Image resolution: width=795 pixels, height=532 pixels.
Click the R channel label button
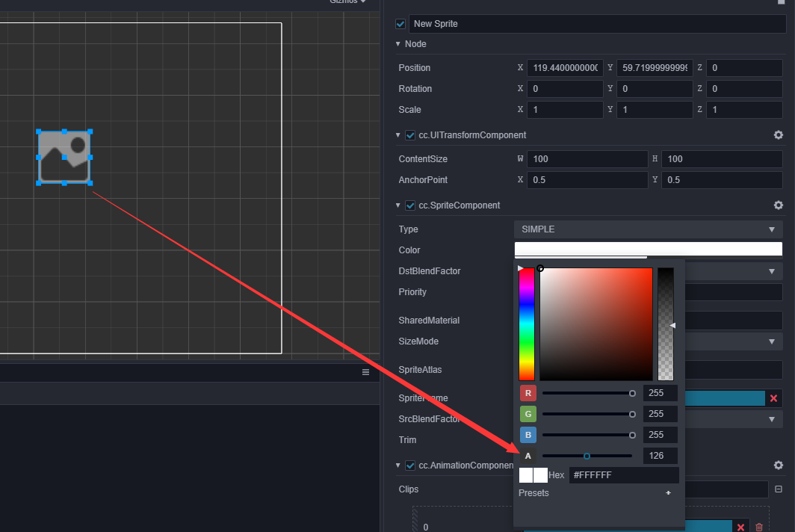(528, 393)
